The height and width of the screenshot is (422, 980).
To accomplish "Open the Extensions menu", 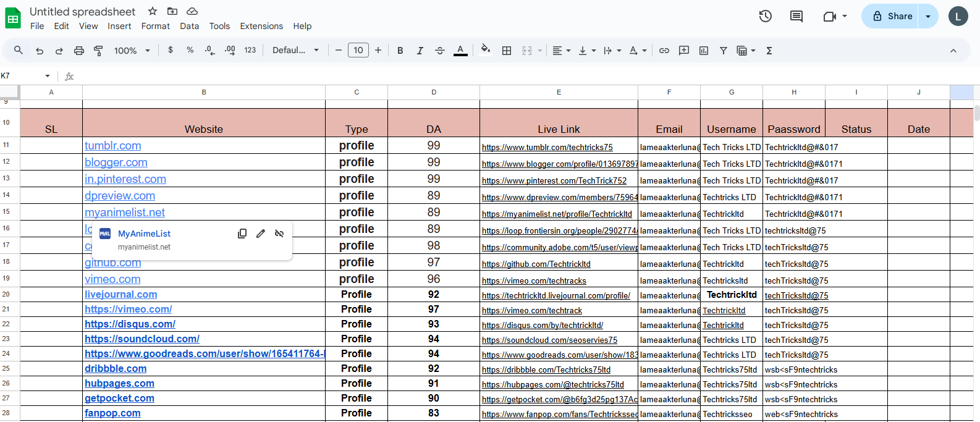I will click(261, 26).
